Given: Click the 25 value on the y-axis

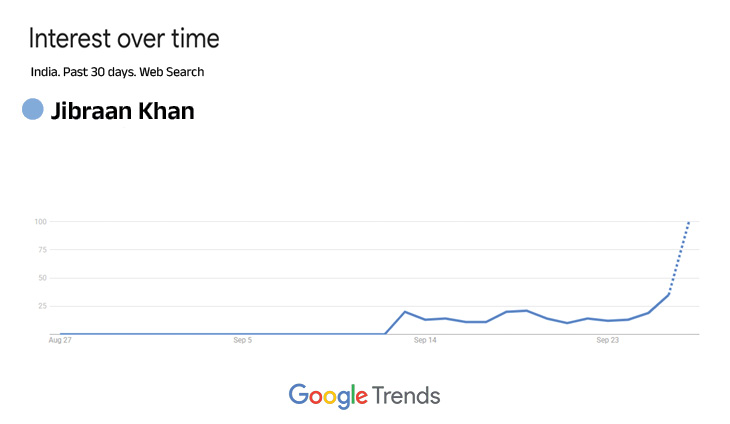Looking at the screenshot, I should tap(43, 306).
